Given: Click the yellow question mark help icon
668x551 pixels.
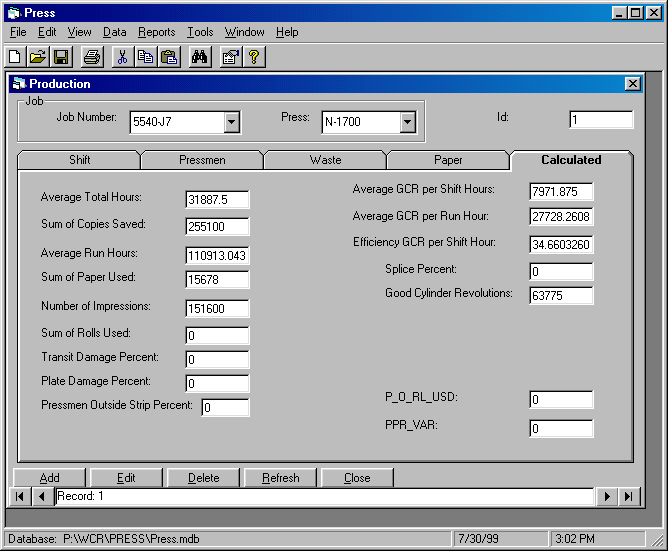Looking at the screenshot, I should 254,57.
